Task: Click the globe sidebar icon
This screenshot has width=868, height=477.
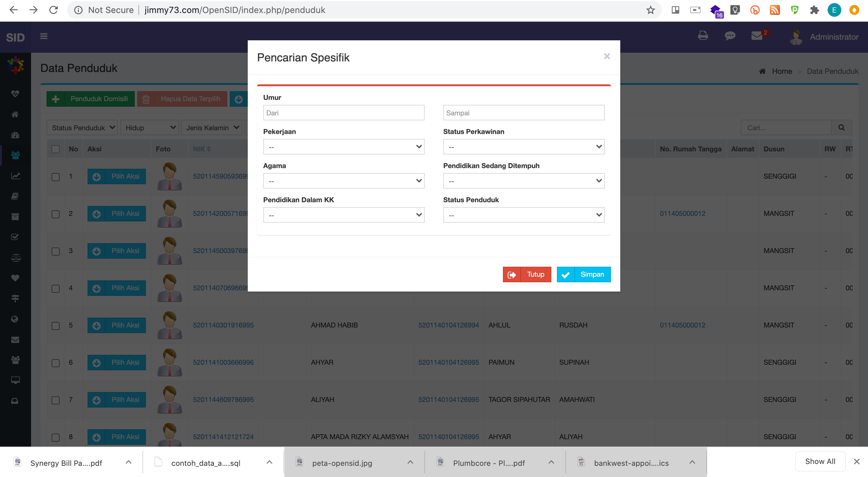Action: [15, 319]
